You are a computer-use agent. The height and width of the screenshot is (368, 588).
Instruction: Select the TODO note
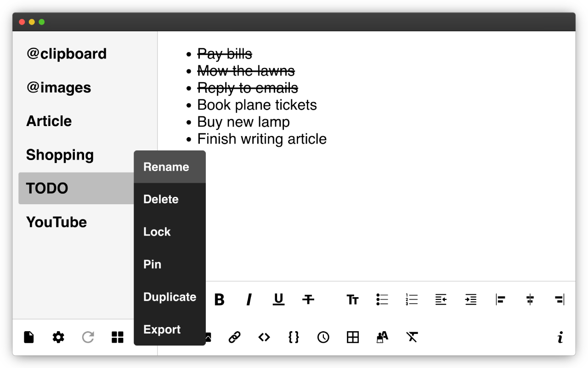pyautogui.click(x=76, y=188)
